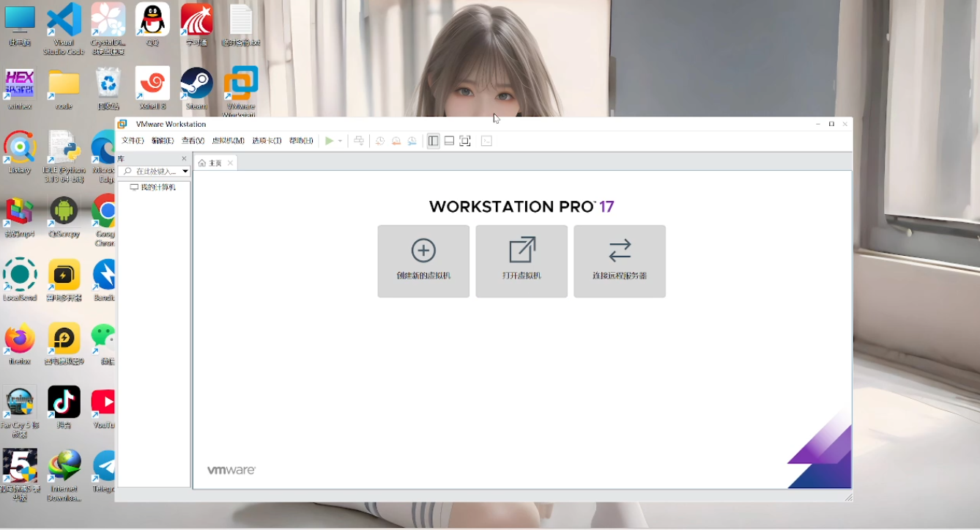Select the text file desktop icon
Image resolution: width=980 pixels, height=530 pixels.
click(x=241, y=25)
